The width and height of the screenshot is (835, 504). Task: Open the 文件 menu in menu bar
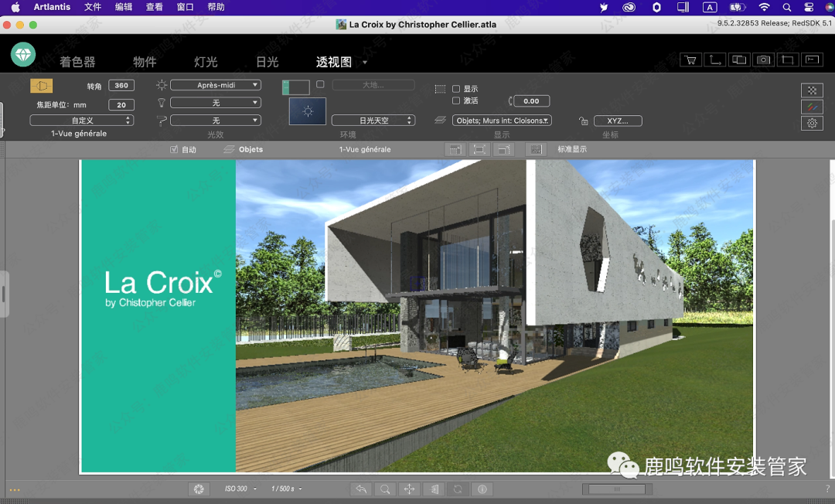coord(93,7)
